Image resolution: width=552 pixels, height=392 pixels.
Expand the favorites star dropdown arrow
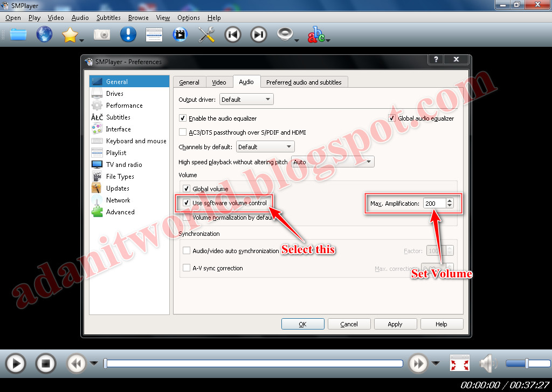tap(82, 40)
